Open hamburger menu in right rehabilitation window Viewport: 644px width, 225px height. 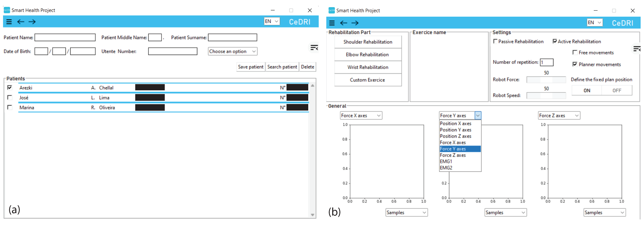click(332, 23)
